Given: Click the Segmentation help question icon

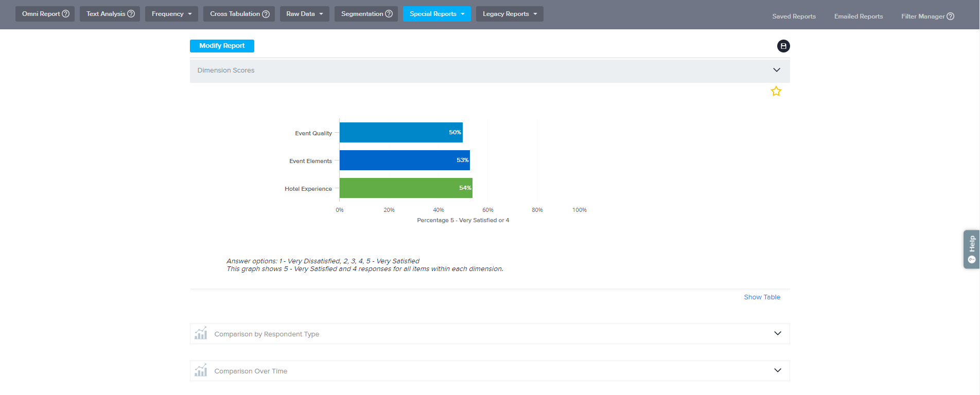Looking at the screenshot, I should [x=389, y=14].
